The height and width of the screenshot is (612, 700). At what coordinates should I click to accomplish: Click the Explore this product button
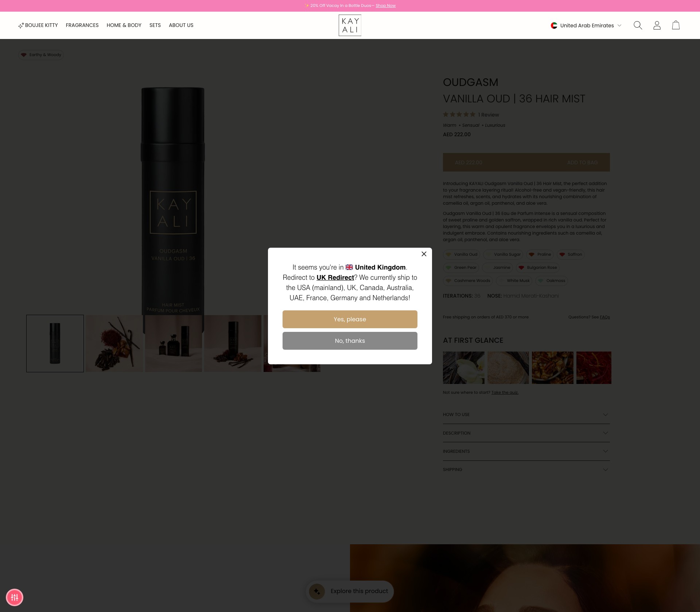pyautogui.click(x=350, y=591)
